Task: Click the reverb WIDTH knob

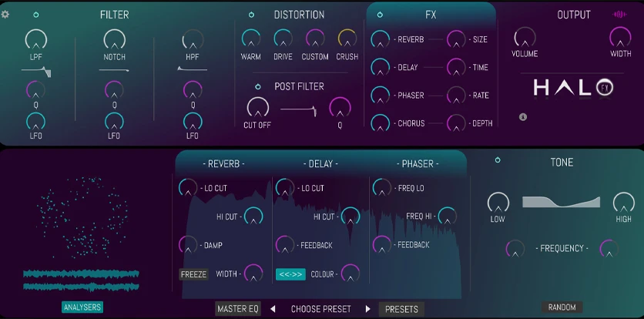Action: [253, 274]
